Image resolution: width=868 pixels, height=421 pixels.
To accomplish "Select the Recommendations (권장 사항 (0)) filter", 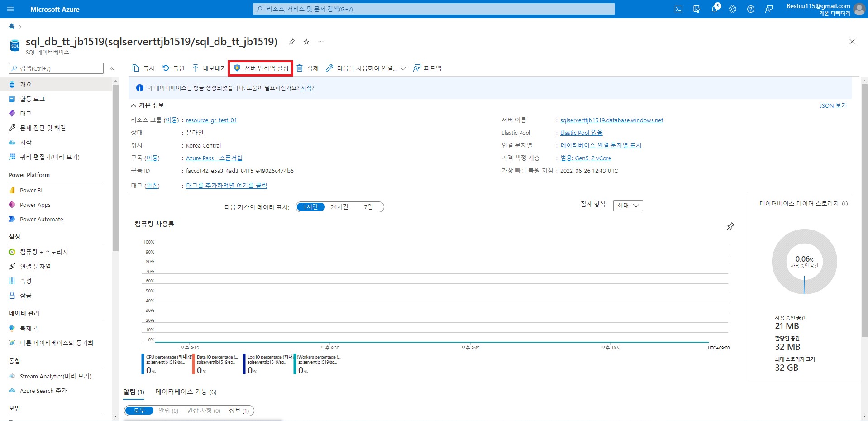I will tap(204, 411).
